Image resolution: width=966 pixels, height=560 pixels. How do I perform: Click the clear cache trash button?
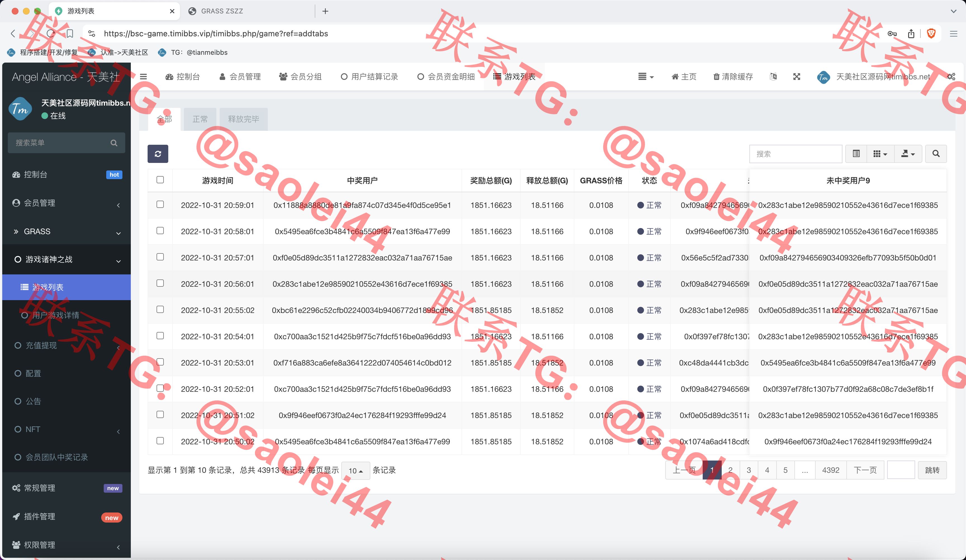733,77
